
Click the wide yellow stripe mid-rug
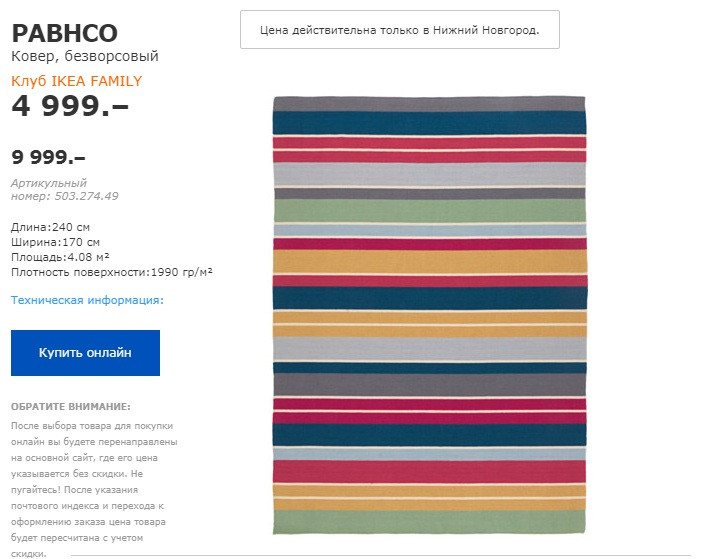(429, 261)
